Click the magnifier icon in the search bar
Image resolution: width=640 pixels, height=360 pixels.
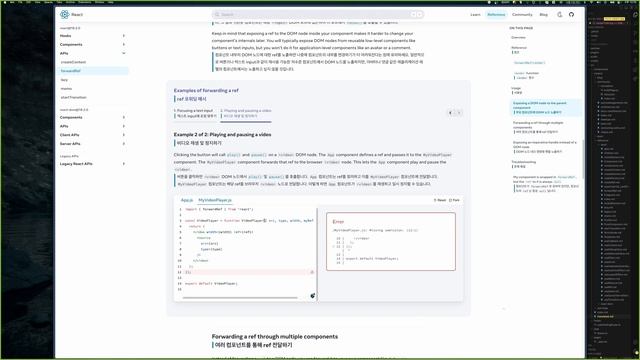click(217, 14)
